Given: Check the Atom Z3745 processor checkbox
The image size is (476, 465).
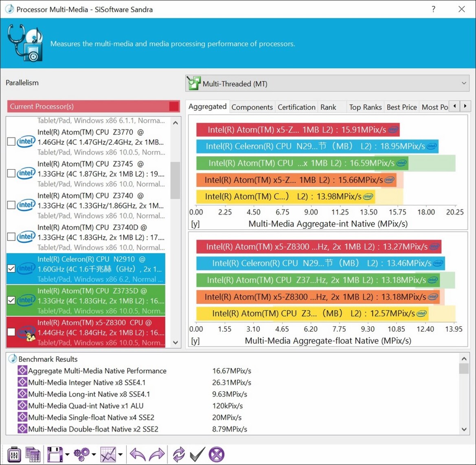Looking at the screenshot, I should click(x=11, y=173).
